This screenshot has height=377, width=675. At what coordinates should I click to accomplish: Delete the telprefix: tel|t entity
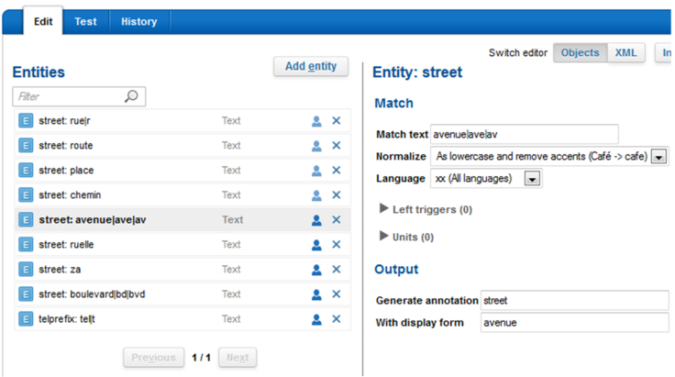pos(336,319)
